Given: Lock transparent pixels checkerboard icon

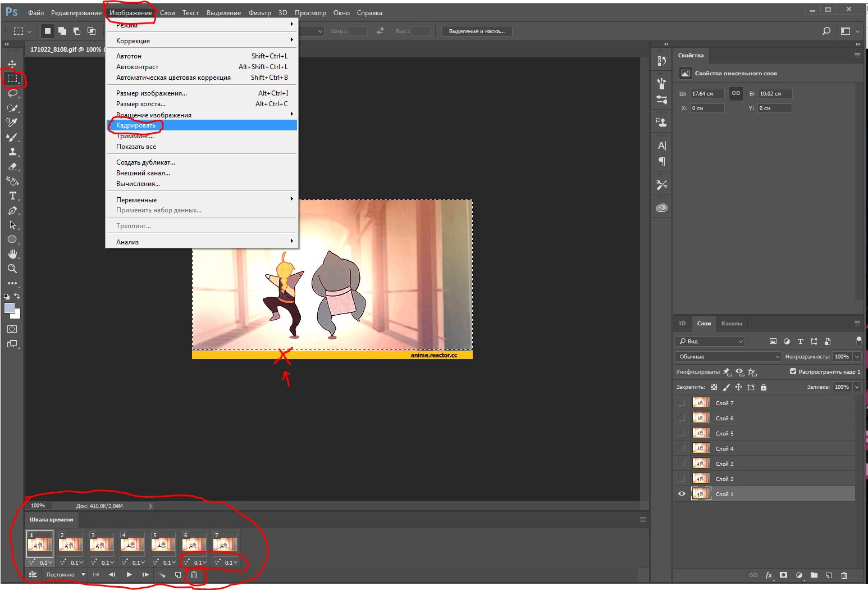Looking at the screenshot, I should click(714, 387).
